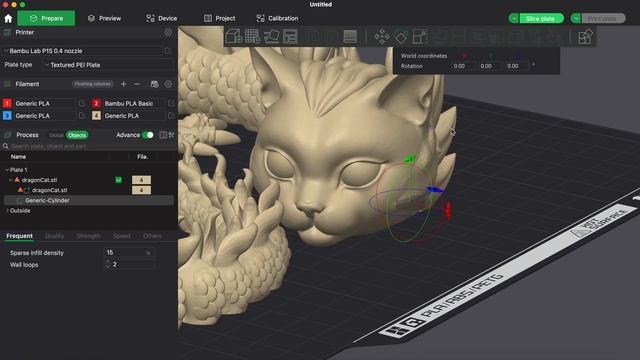The image size is (640, 360).
Task: Click the Add plate grid icon
Action: [x=252, y=36]
